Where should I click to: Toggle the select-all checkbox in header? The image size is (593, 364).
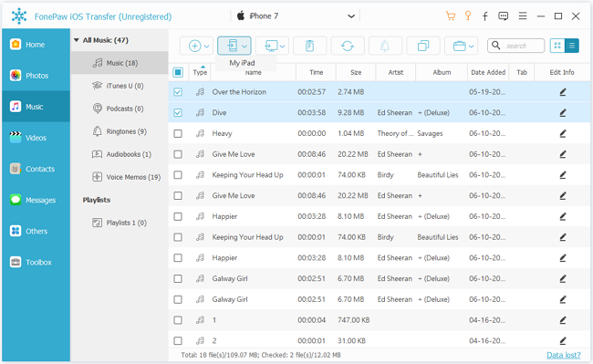(178, 72)
